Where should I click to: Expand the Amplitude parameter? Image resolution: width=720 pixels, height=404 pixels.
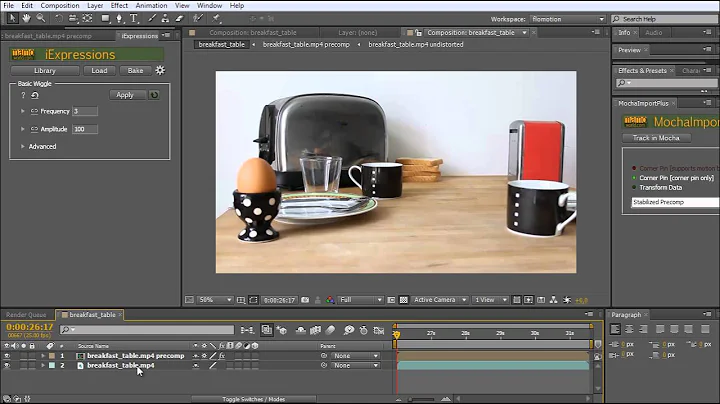(22, 129)
